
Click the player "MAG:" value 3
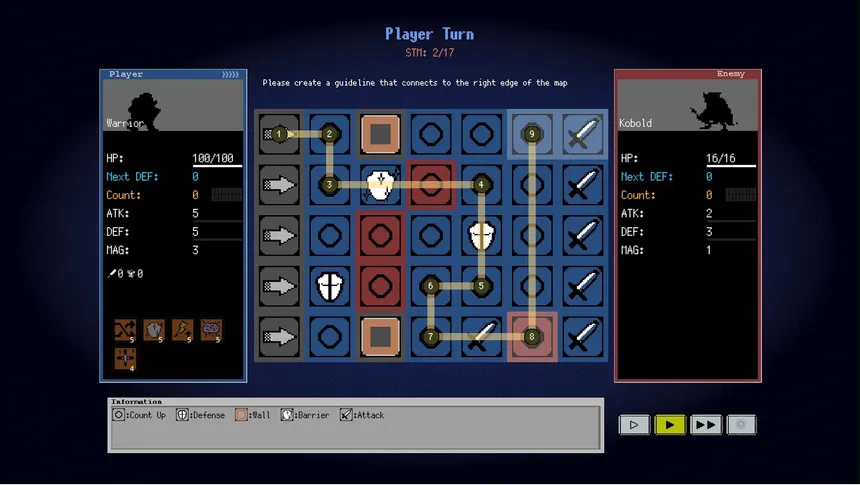(x=195, y=250)
